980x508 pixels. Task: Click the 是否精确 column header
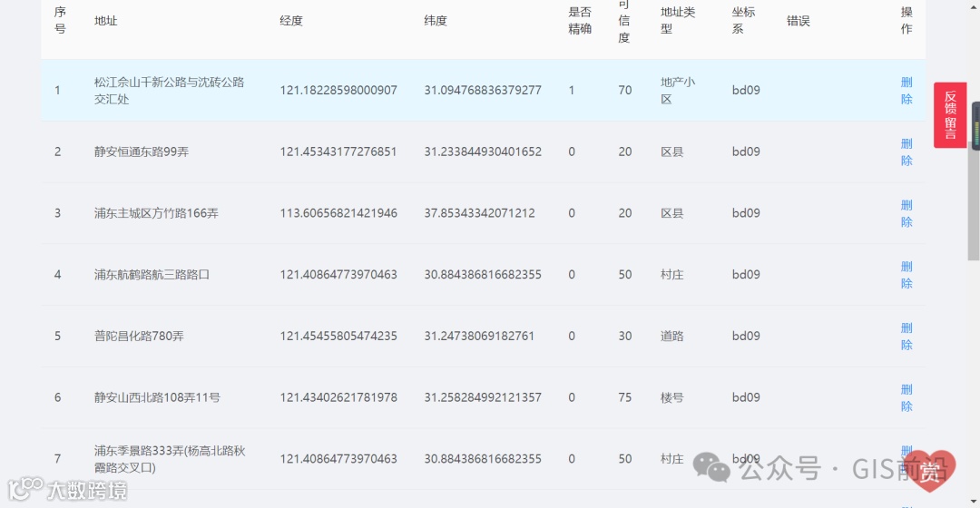(x=579, y=21)
